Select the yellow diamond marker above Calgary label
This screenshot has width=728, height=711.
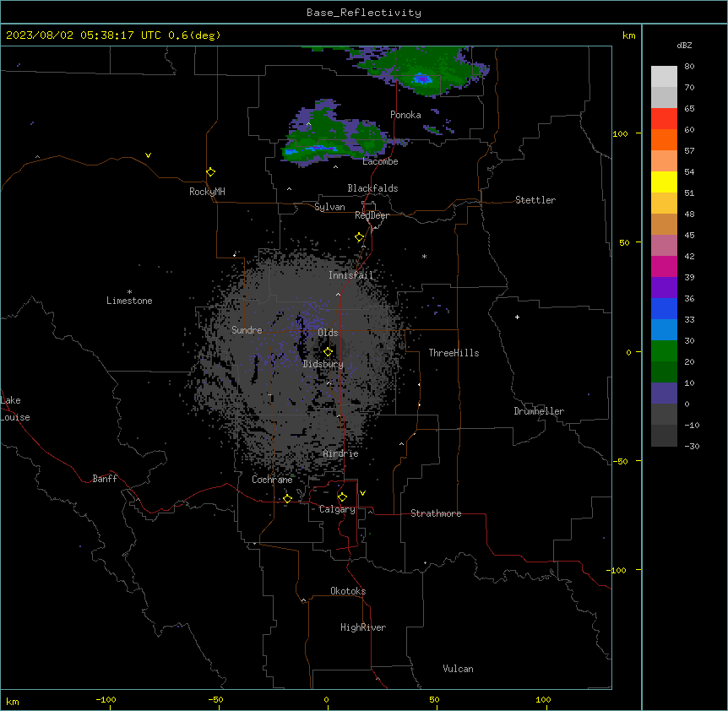click(342, 497)
